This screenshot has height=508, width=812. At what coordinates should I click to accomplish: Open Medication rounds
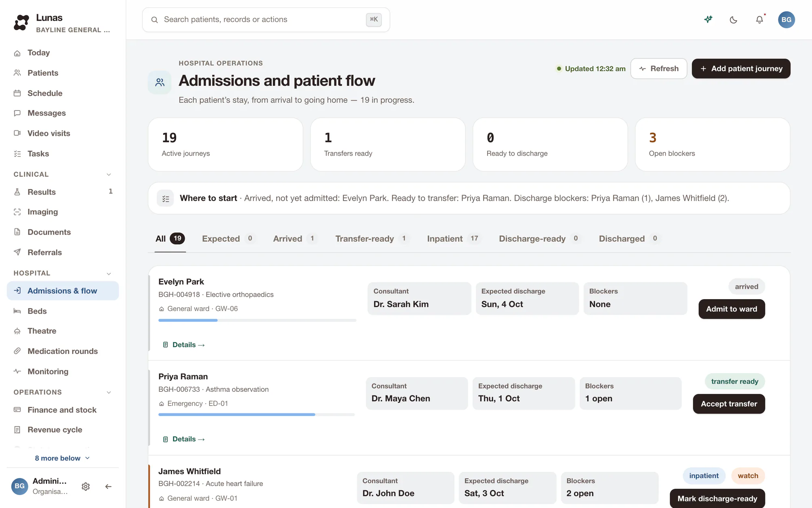[x=63, y=351]
